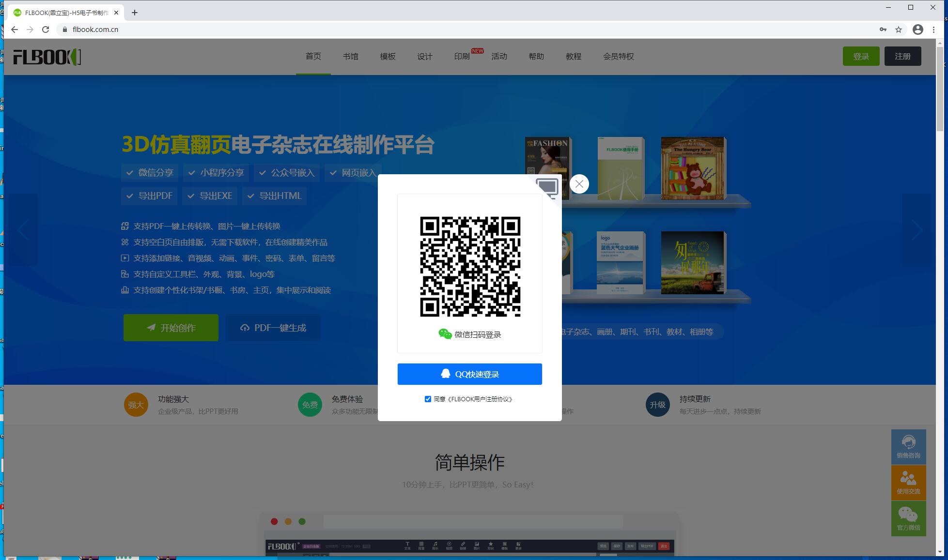The width and height of the screenshot is (948, 560).
Task: Click the 导出EXE feature tag
Action: point(210,196)
